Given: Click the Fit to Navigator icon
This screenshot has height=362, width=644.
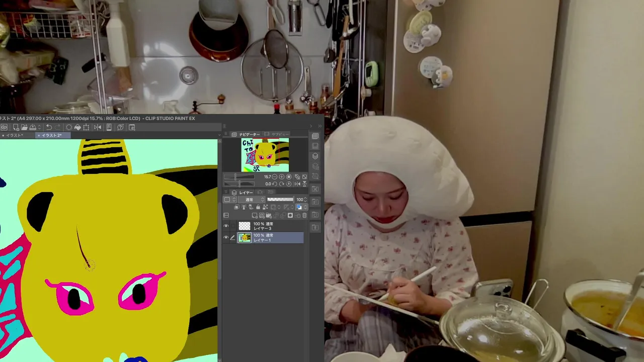Looking at the screenshot, I should coord(297,176).
